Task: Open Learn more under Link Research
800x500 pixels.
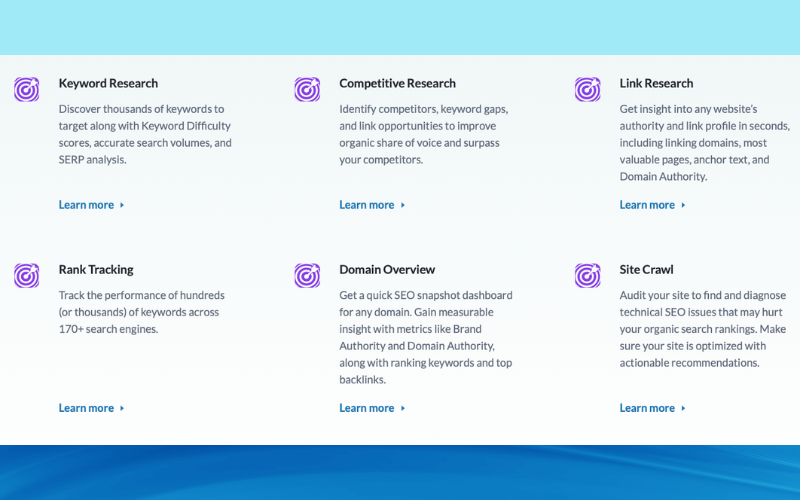Action: 653,205
